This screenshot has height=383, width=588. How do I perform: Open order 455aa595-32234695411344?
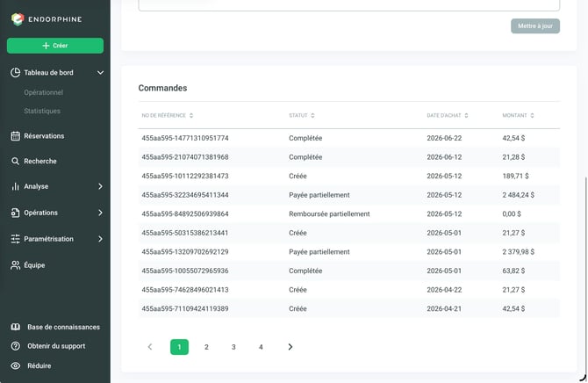(x=185, y=195)
